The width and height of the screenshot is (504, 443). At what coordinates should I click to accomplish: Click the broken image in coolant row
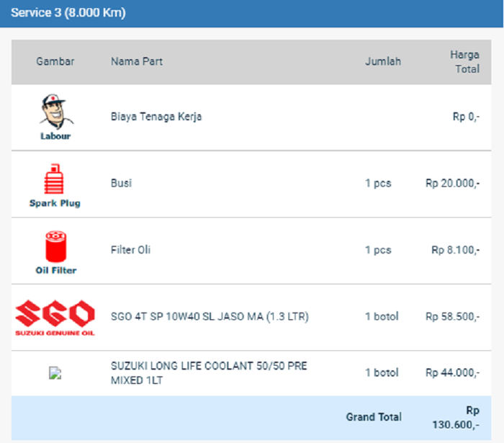55,373
